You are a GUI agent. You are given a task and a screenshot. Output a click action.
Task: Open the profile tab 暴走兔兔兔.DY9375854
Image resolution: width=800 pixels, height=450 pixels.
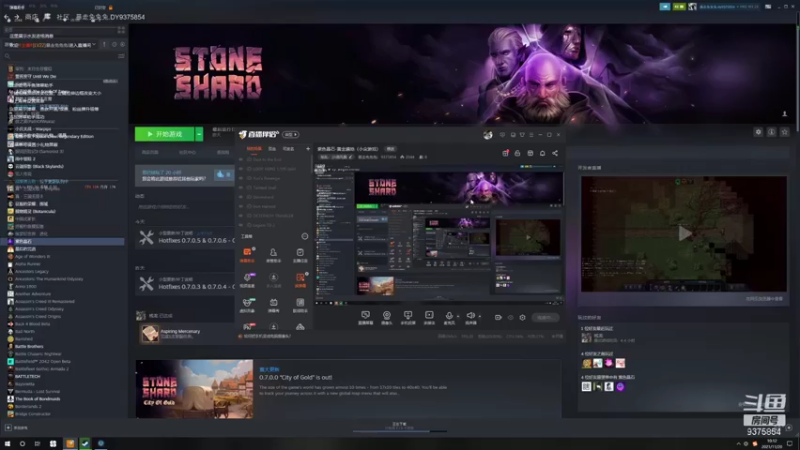click(110, 17)
